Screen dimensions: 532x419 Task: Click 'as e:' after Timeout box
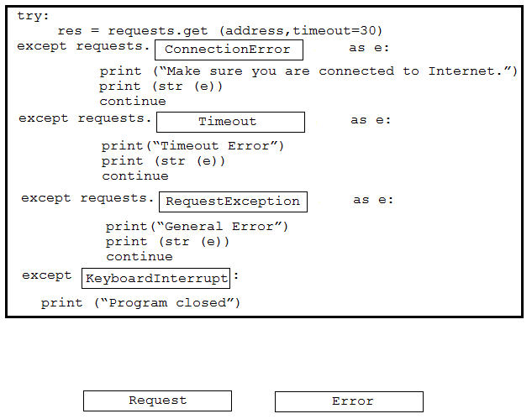point(371,120)
